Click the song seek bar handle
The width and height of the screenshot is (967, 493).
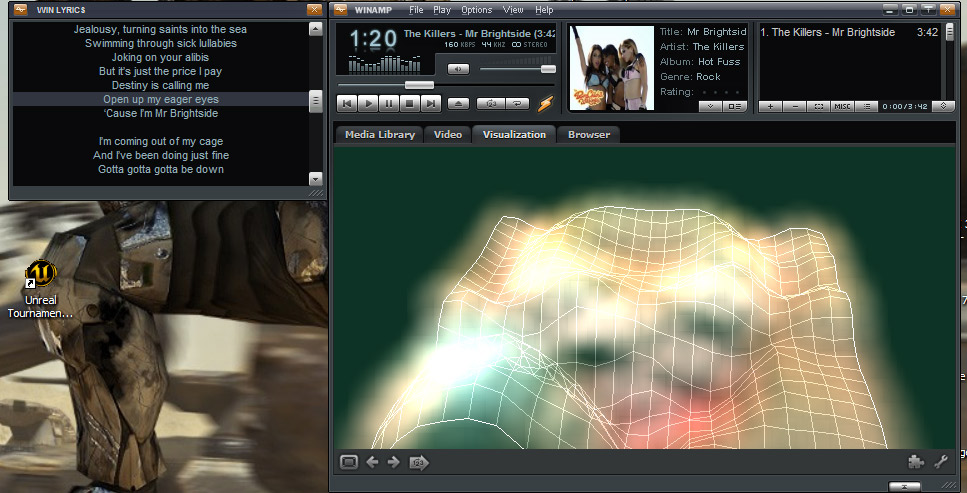tap(419, 85)
